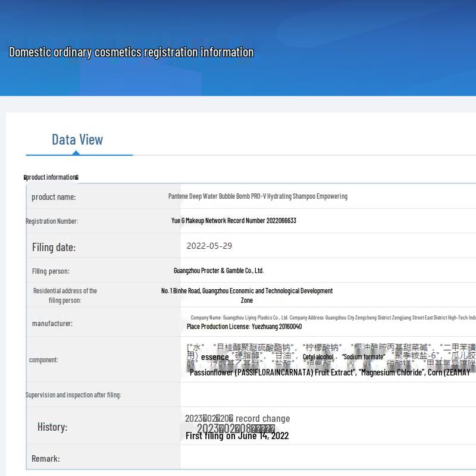This screenshot has height=476, width=476.
Task: Click the 'manufacturer:' row label
Action: 52,324
